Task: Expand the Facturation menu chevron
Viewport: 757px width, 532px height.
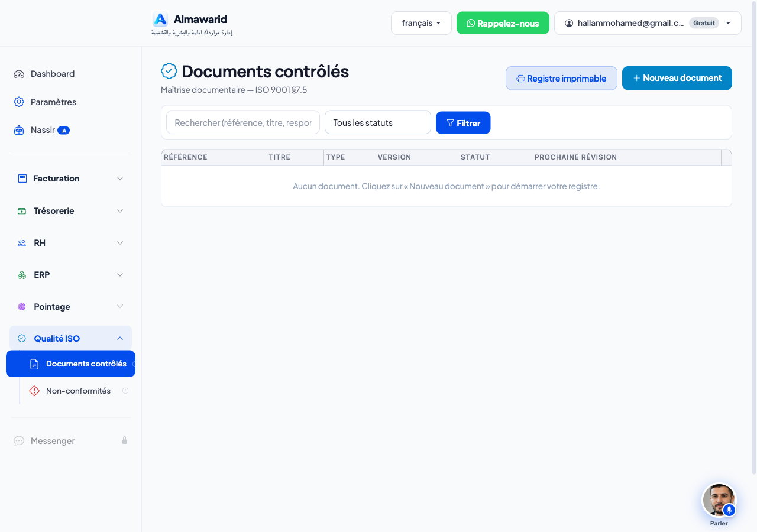Action: point(120,179)
